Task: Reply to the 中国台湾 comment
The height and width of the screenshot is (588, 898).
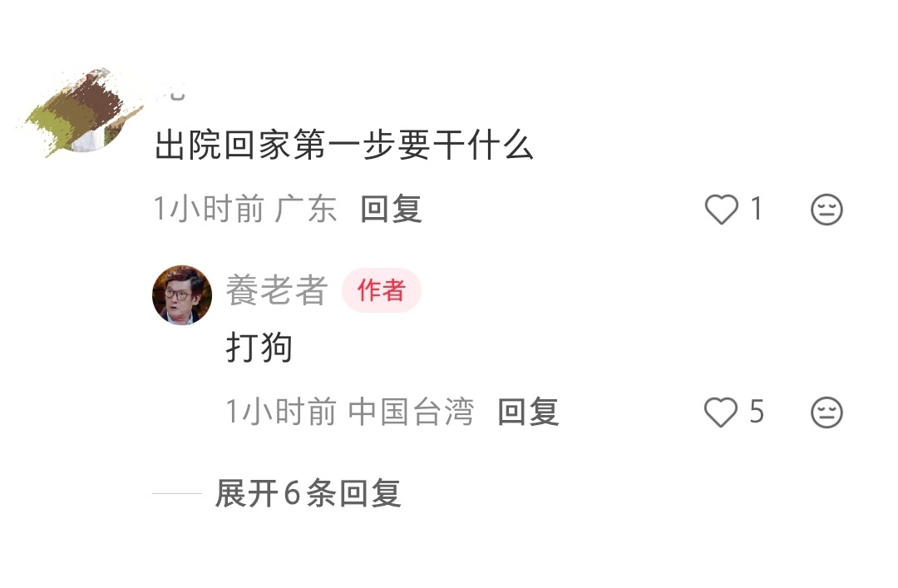Action: tap(528, 412)
